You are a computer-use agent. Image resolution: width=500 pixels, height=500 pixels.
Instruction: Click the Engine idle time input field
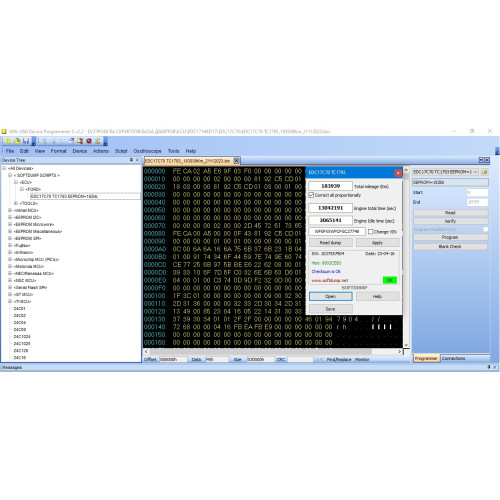click(331, 220)
